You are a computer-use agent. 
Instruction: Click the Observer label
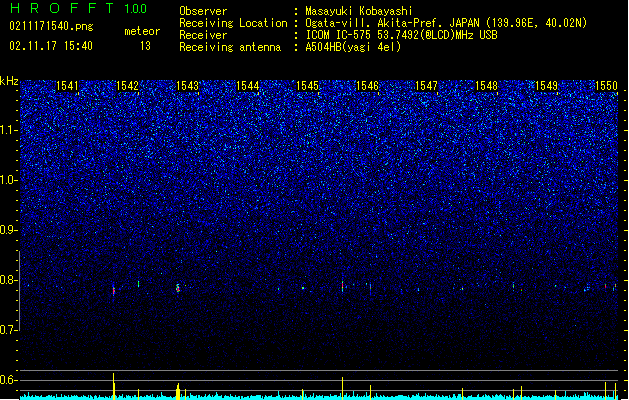[203, 11]
